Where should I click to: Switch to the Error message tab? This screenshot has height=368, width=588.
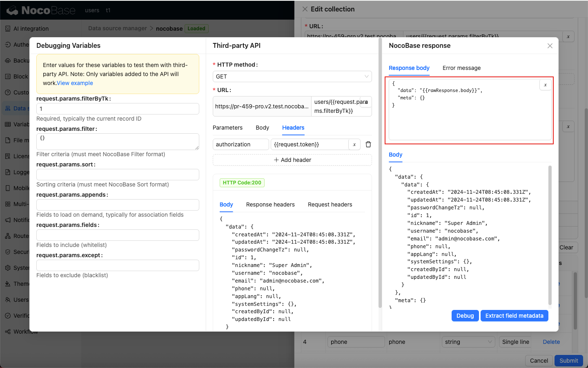[461, 68]
